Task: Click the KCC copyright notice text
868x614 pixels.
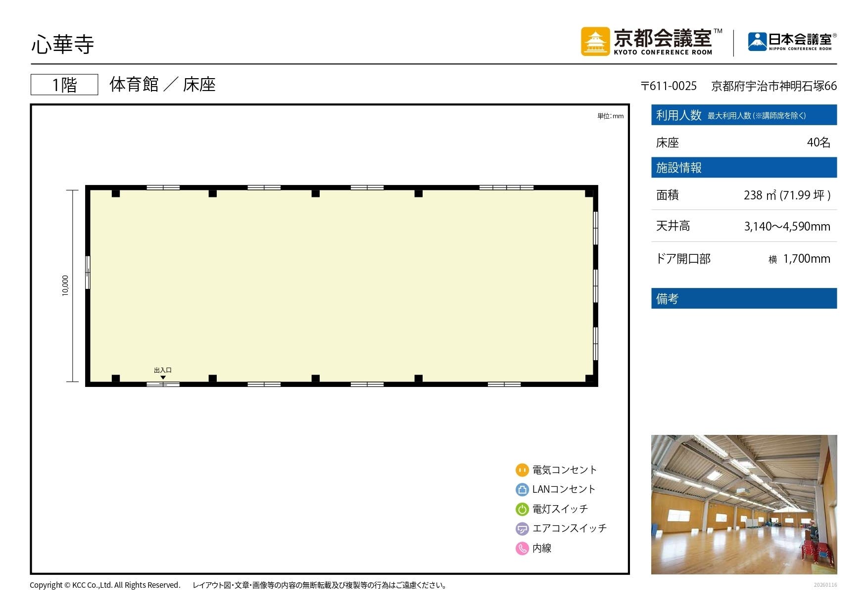Action: [x=104, y=585]
